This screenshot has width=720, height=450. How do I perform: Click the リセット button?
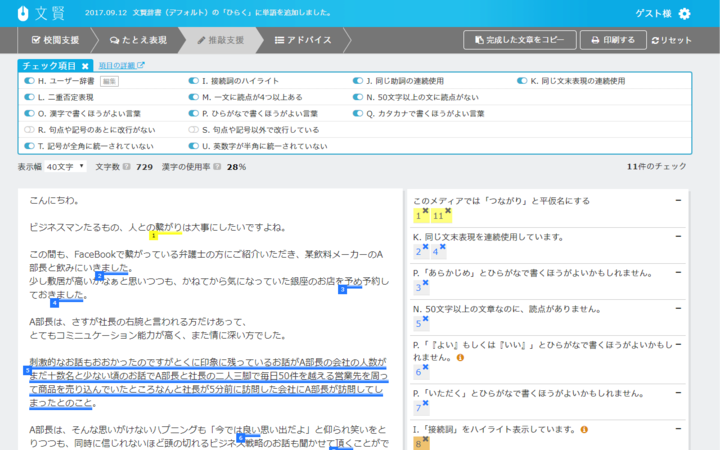click(x=671, y=40)
